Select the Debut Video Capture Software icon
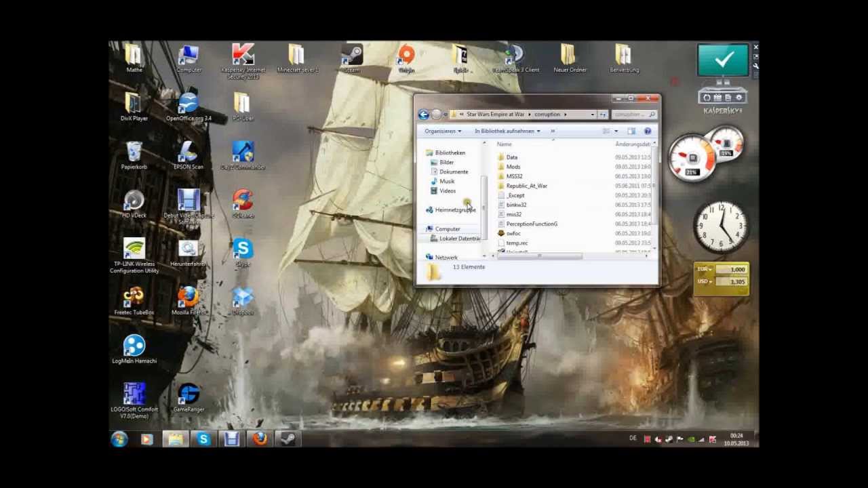 (189, 207)
